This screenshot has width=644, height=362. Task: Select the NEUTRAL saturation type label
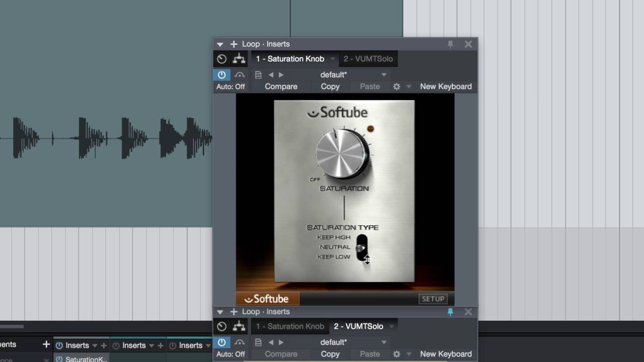pos(335,247)
